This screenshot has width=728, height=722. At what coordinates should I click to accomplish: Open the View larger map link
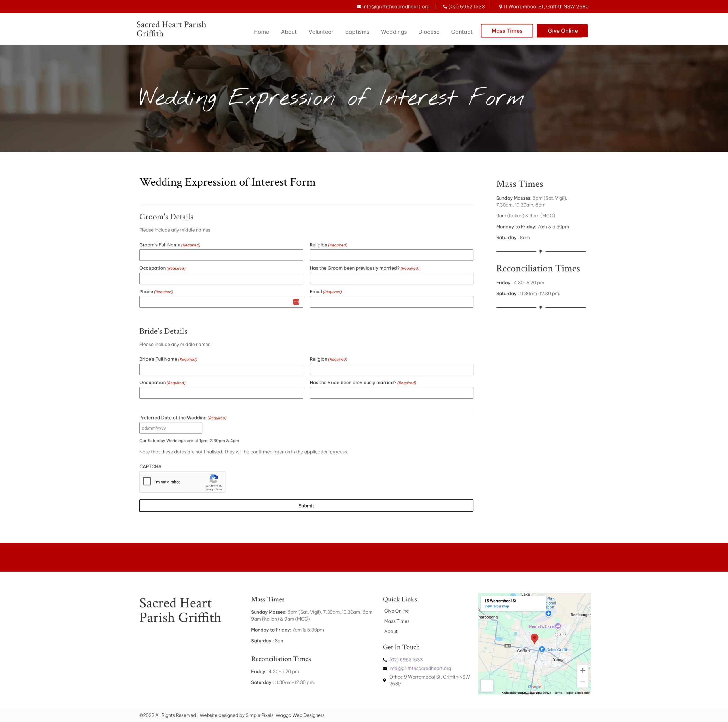pyautogui.click(x=496, y=606)
